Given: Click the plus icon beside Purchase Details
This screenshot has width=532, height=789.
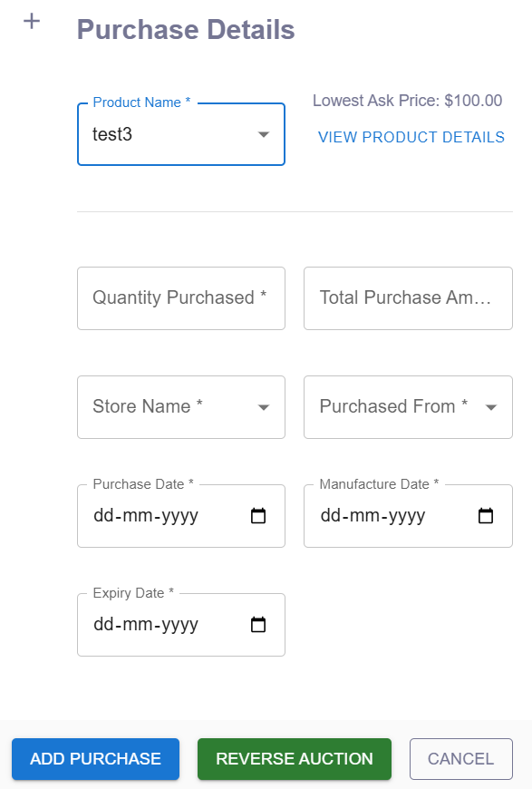Looking at the screenshot, I should (x=32, y=21).
